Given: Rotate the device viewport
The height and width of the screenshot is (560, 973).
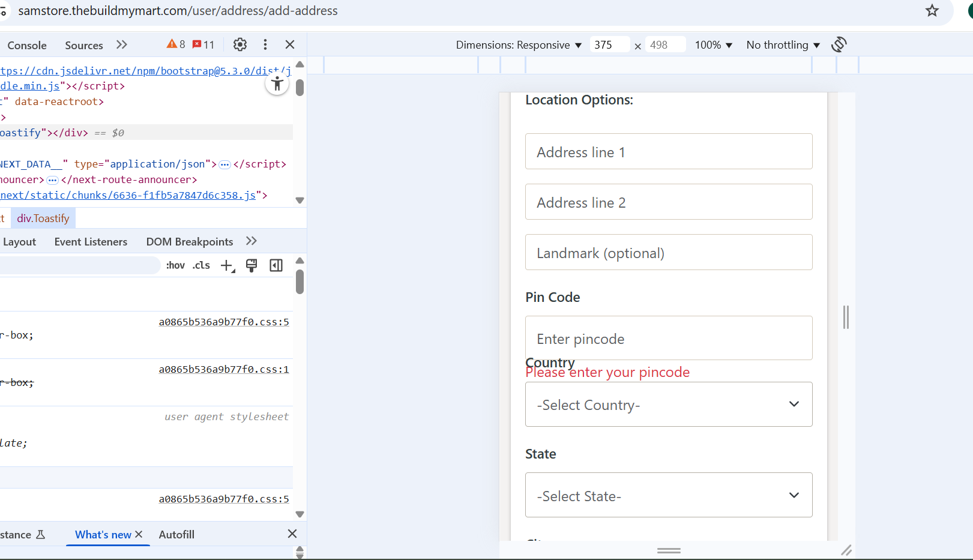Looking at the screenshot, I should (x=839, y=44).
